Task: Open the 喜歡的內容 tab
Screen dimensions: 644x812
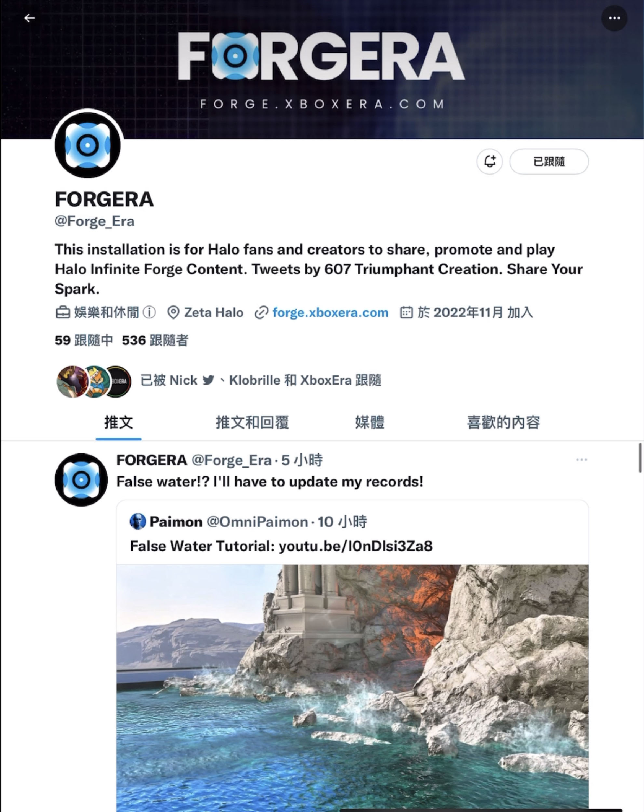Action: [x=503, y=422]
